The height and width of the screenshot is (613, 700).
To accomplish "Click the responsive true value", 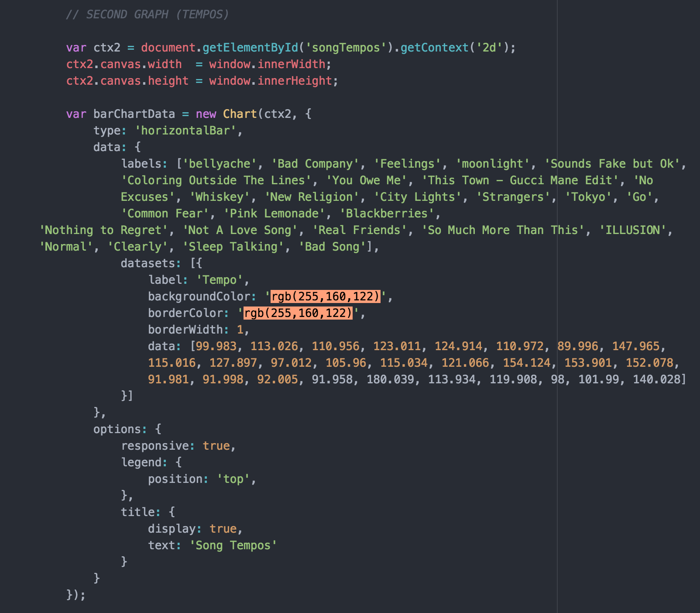I will 216,446.
